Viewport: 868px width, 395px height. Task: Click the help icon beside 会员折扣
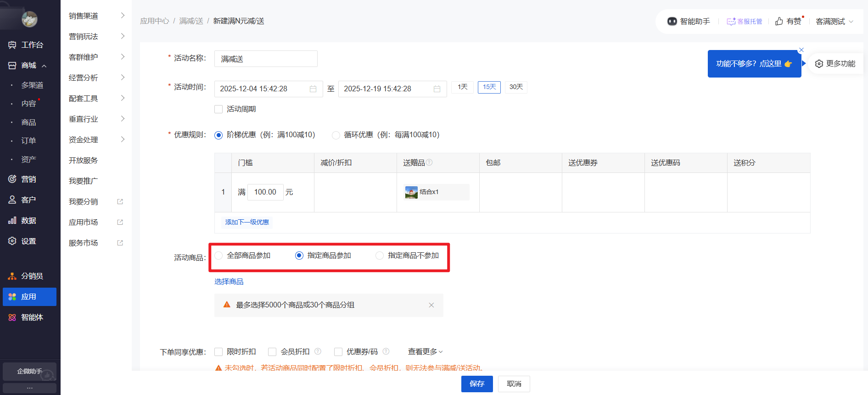coord(318,351)
